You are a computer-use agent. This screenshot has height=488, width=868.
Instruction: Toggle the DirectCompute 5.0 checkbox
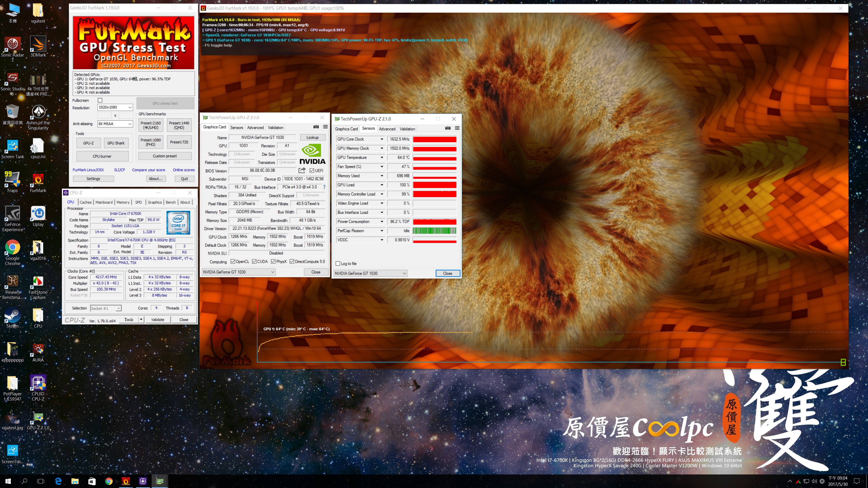pyautogui.click(x=292, y=261)
